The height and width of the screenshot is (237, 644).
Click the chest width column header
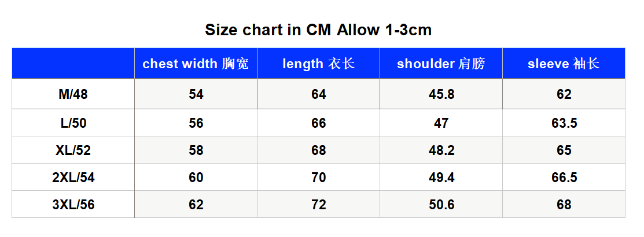(x=196, y=64)
